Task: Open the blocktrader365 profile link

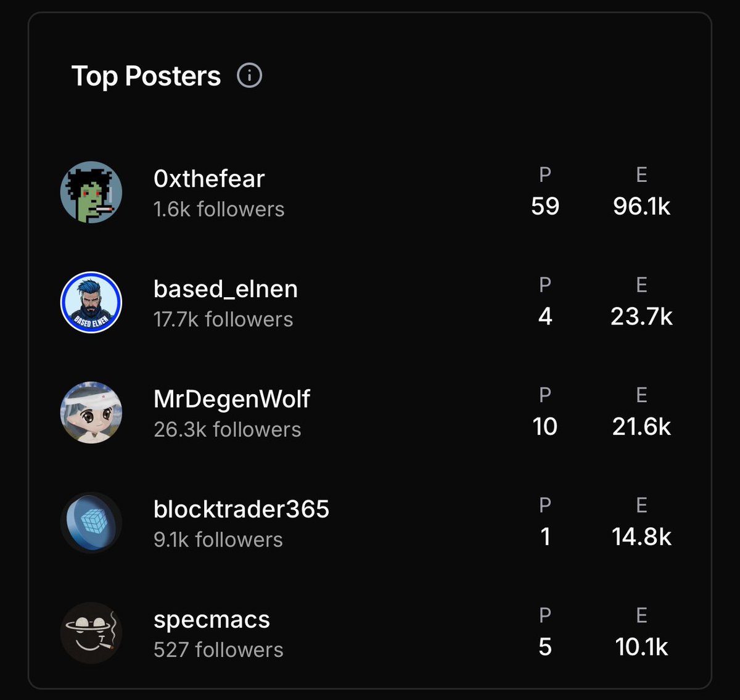Action: 241,509
